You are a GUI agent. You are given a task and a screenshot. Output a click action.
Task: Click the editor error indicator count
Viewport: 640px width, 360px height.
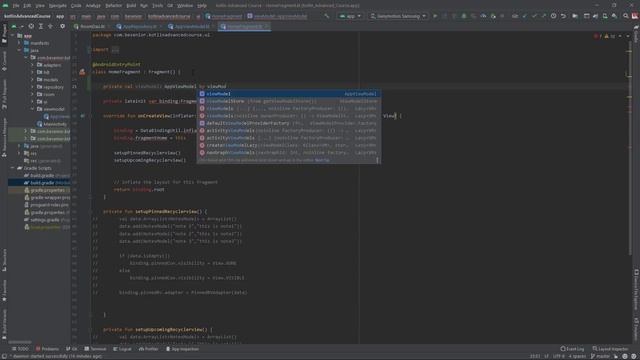598,36
